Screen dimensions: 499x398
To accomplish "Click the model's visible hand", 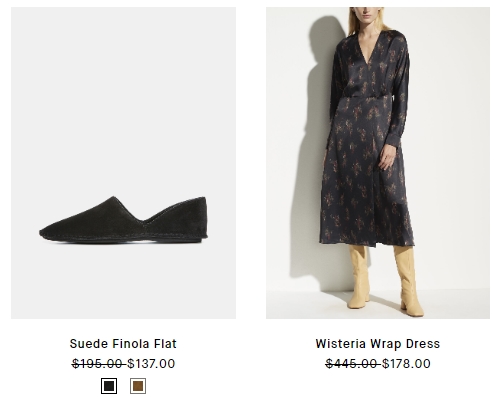I will (388, 157).
